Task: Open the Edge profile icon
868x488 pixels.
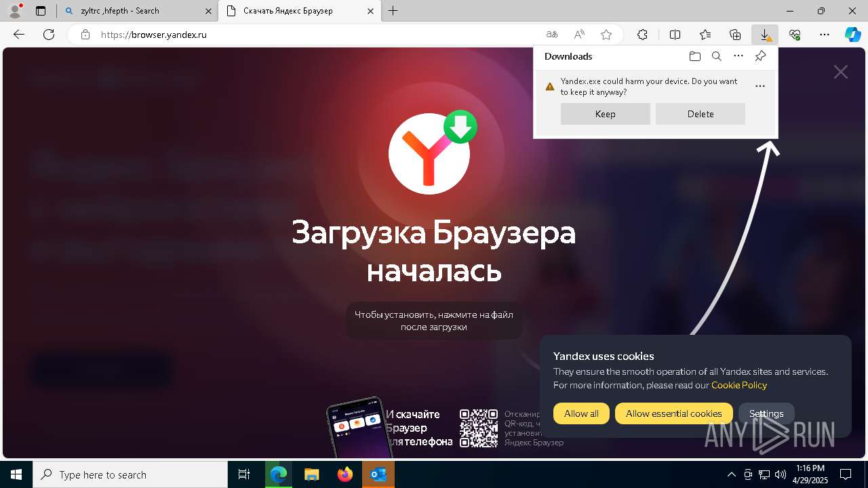Action: pos(15,11)
